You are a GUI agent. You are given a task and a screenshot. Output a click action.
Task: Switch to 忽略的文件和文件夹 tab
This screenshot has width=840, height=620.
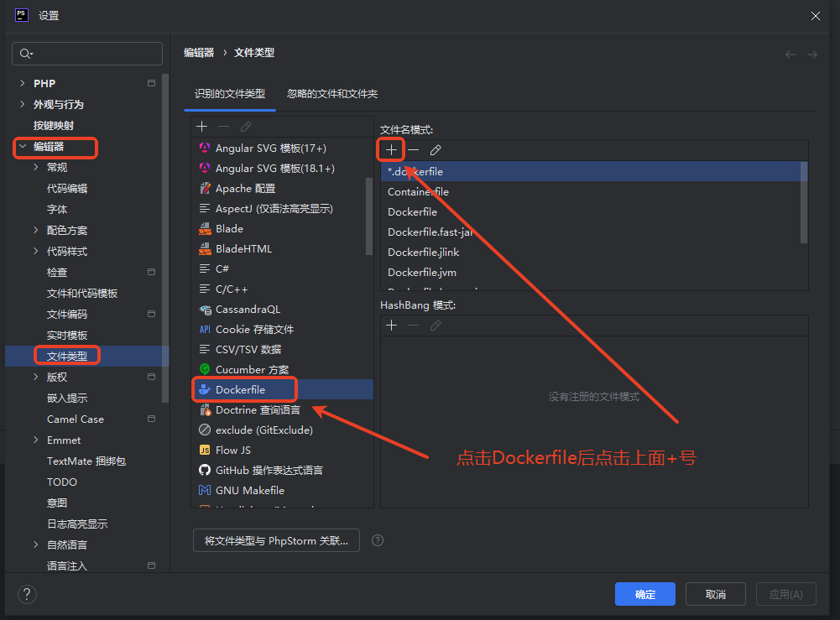[332, 94]
